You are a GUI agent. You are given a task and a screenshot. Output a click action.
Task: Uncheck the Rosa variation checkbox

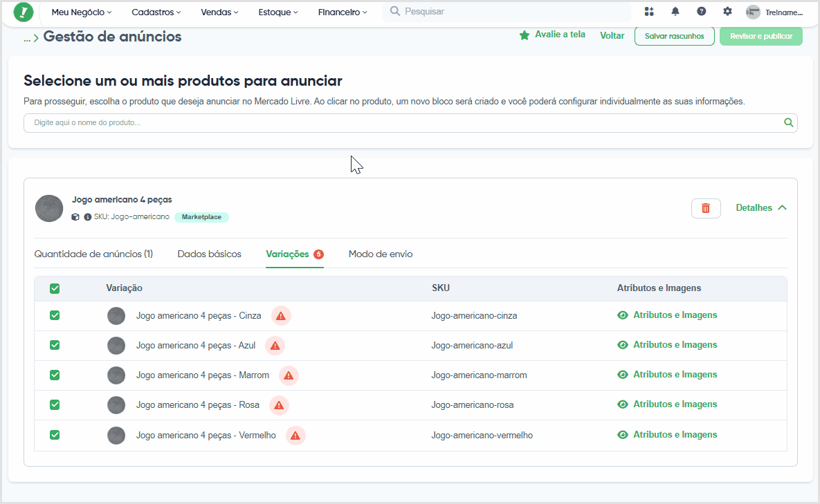55,404
